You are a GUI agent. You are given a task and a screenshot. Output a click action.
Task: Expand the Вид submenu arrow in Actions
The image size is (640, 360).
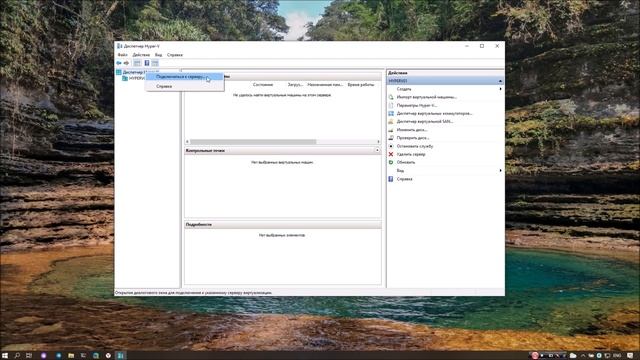(500, 171)
